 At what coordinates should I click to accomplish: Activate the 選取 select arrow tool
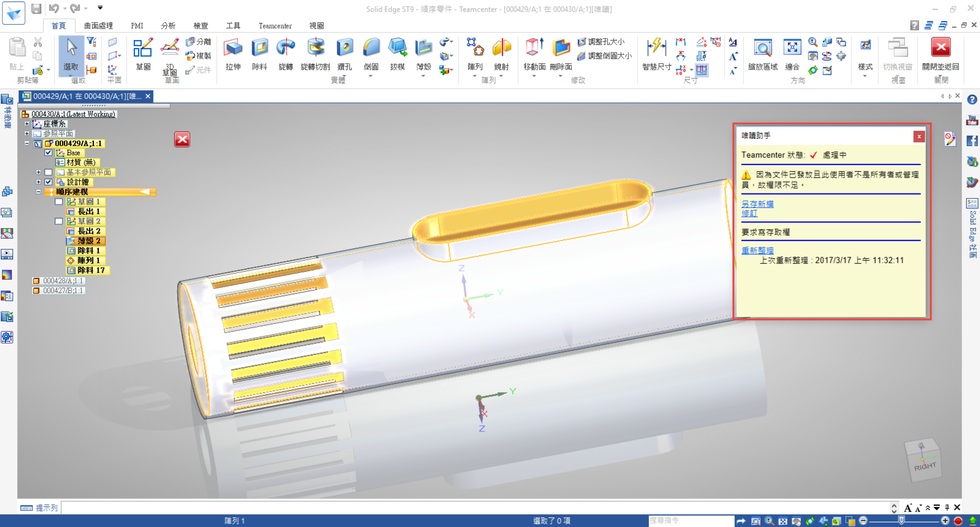pyautogui.click(x=71, y=54)
